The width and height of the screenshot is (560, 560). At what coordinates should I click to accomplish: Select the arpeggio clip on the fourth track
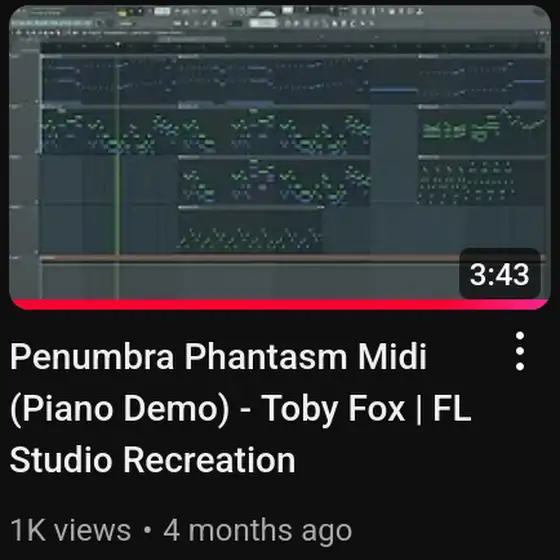tap(250, 230)
